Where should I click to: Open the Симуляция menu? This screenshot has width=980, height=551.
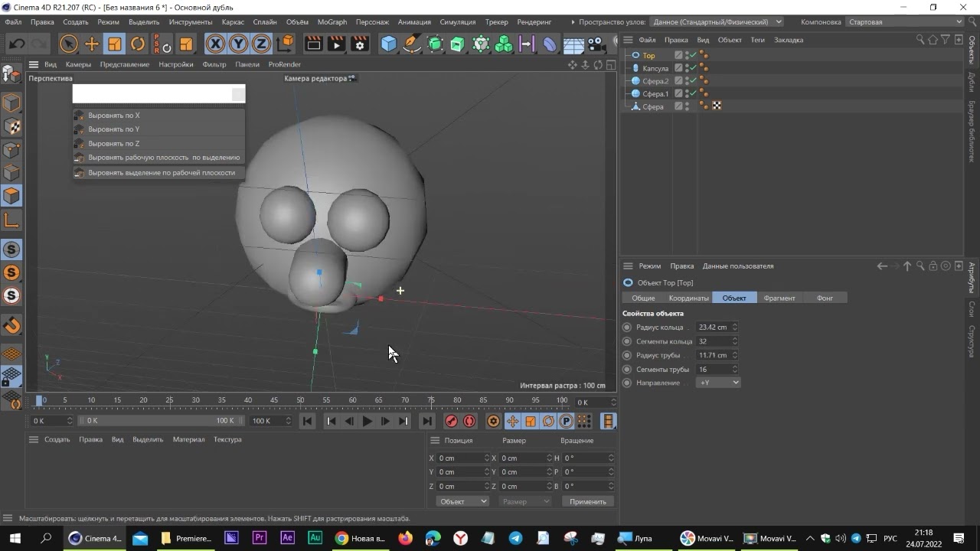coord(458,22)
